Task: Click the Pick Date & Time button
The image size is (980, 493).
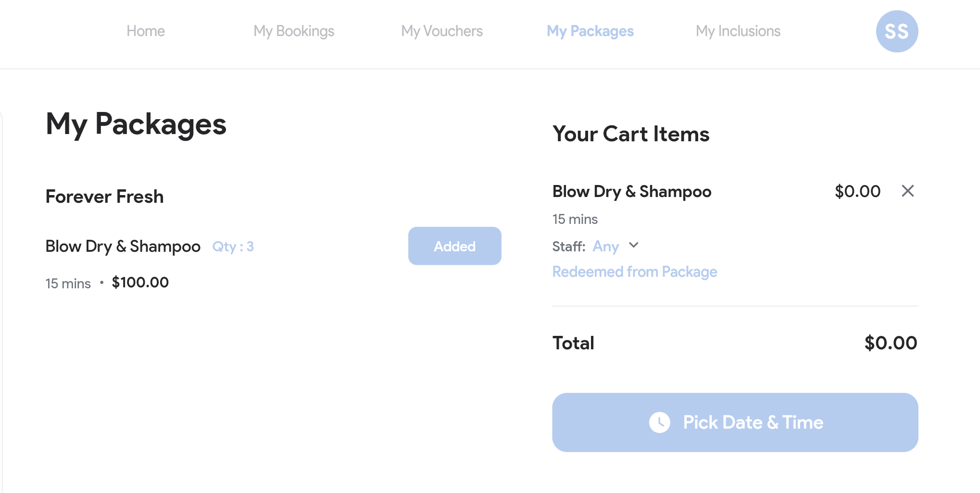Action: (x=735, y=422)
